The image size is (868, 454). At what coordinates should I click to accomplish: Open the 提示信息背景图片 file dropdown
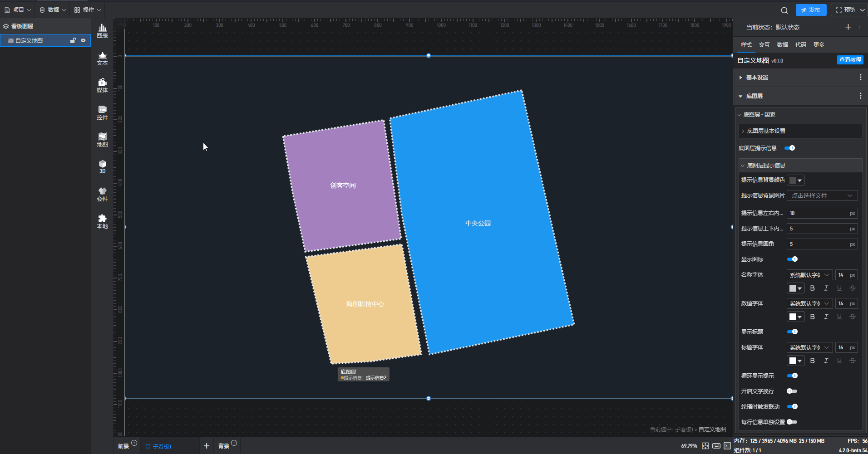[x=822, y=195]
